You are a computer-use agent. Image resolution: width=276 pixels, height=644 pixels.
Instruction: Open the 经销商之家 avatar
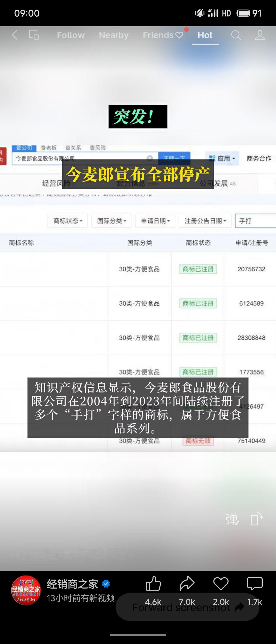[x=26, y=590]
